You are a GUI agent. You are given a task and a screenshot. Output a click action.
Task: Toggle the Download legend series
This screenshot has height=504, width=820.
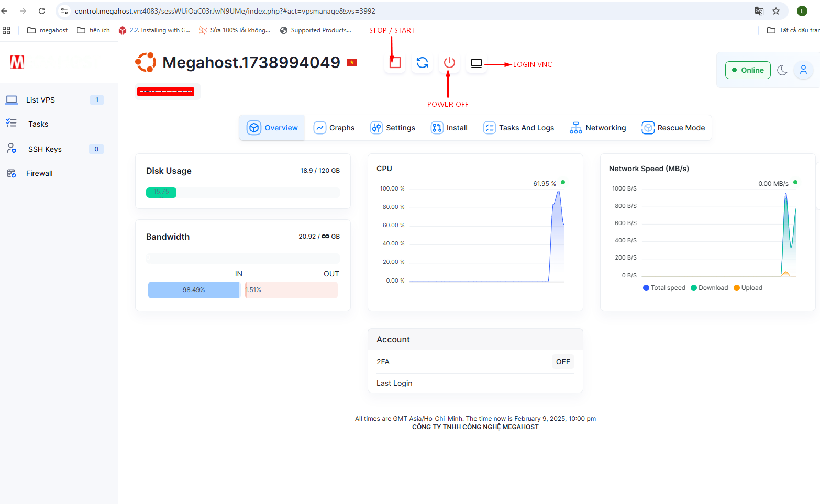click(710, 288)
